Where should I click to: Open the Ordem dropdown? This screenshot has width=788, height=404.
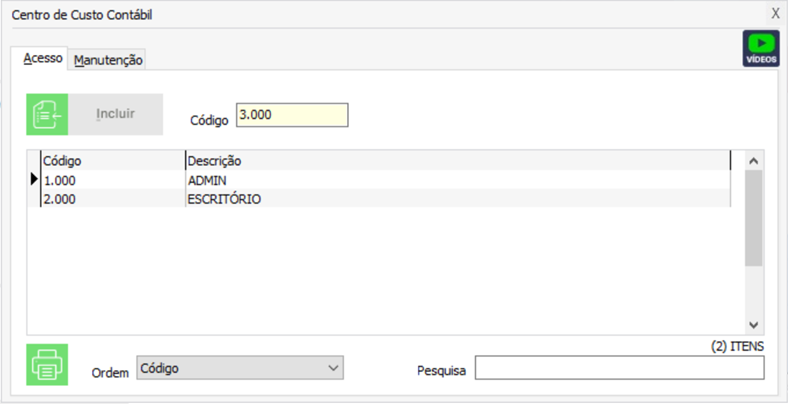(239, 369)
